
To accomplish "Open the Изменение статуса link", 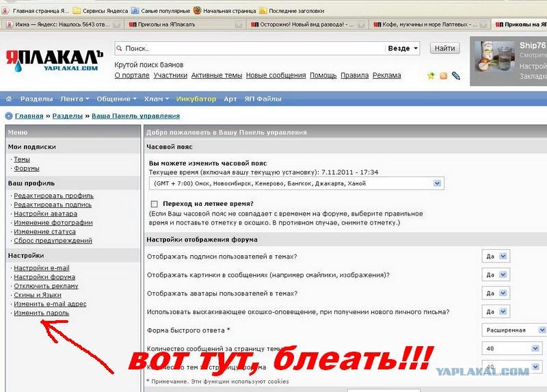I will pyautogui.click(x=44, y=232).
